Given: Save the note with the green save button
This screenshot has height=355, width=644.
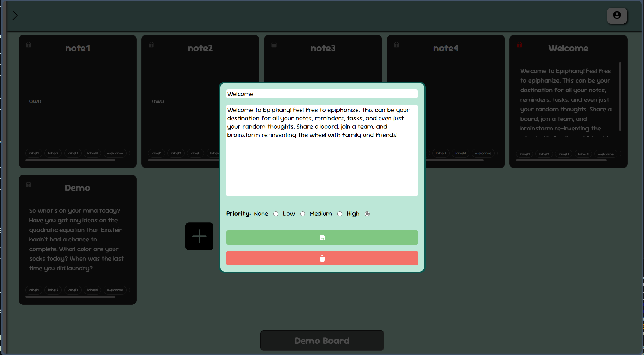Looking at the screenshot, I should coord(322,238).
